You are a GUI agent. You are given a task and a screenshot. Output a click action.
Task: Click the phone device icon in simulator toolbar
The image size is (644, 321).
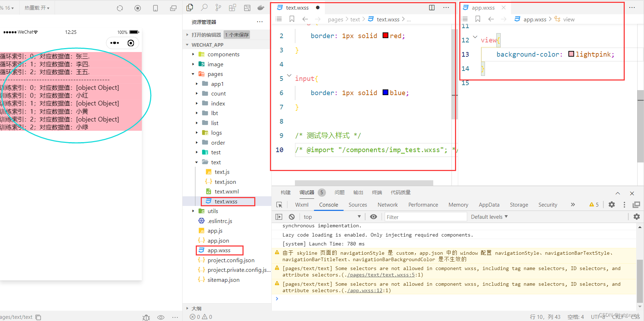click(x=155, y=8)
